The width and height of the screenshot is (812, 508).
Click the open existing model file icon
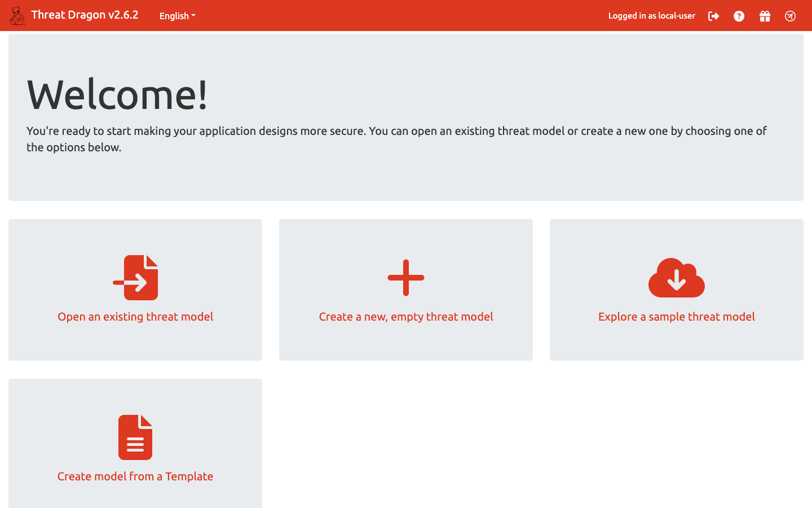135,278
